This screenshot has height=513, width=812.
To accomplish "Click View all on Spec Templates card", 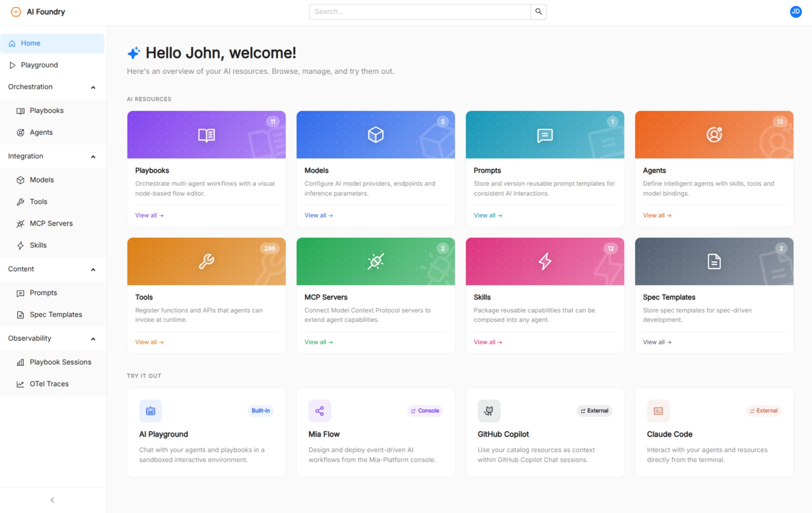I will pyautogui.click(x=657, y=342).
